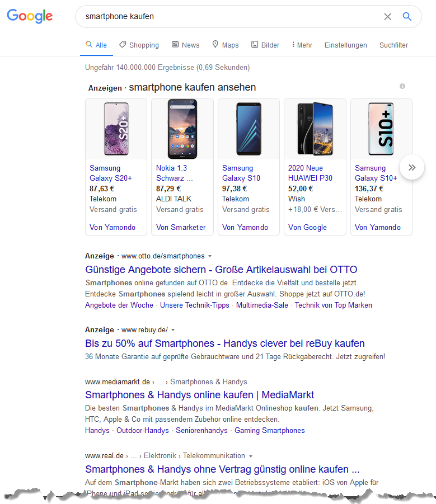Image resolution: width=436 pixels, height=504 pixels.
Task: Click the ads info icon
Action: [x=402, y=86]
